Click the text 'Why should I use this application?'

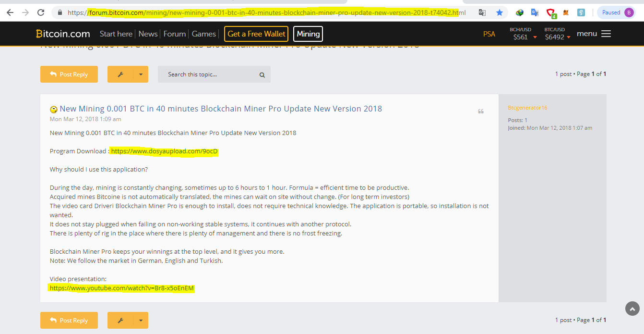tap(99, 170)
